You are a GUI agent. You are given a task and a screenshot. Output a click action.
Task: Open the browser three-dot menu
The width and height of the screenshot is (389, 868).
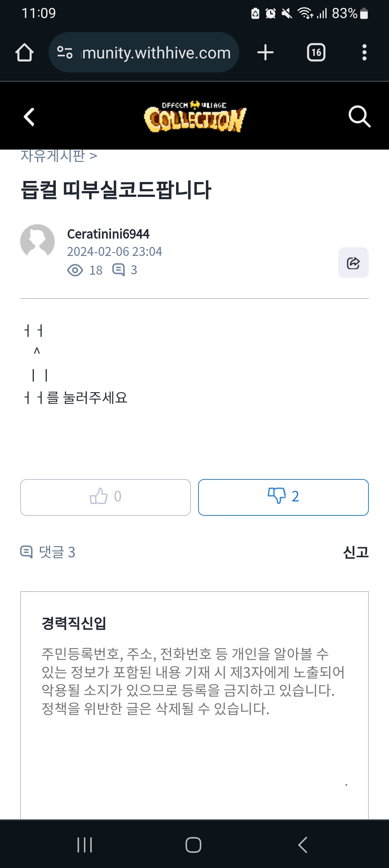[x=365, y=53]
